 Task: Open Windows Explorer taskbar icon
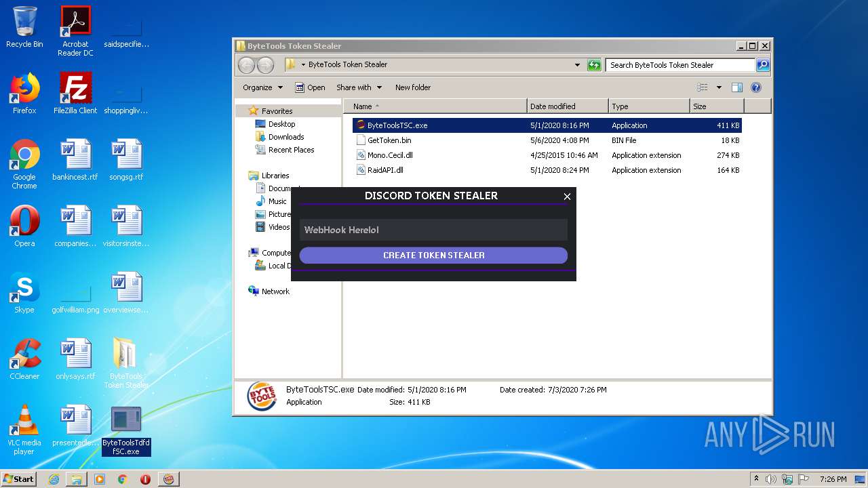point(77,479)
